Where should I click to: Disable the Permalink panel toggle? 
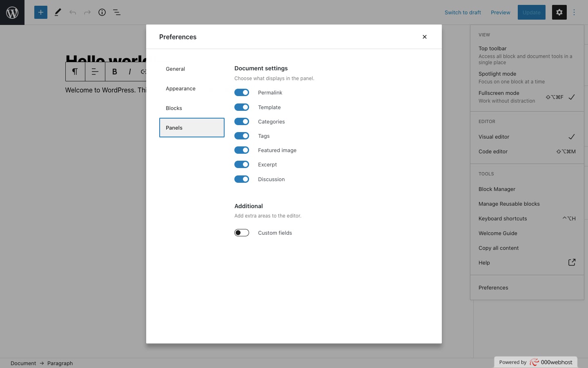tap(242, 92)
